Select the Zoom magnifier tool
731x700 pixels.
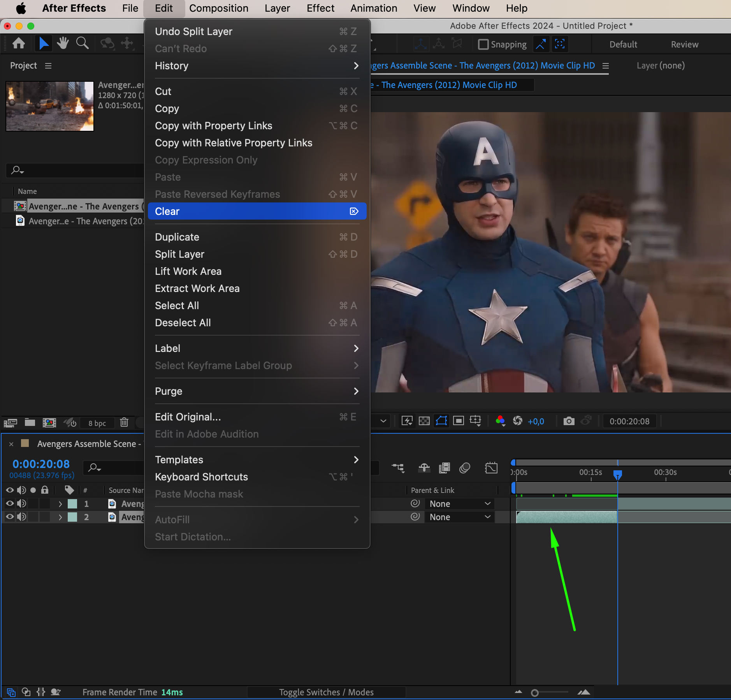(x=82, y=43)
